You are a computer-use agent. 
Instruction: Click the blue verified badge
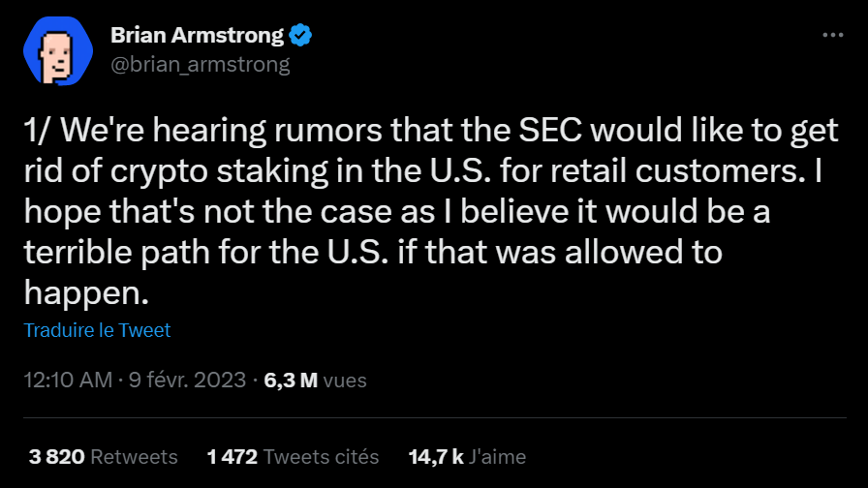pyautogui.click(x=301, y=36)
